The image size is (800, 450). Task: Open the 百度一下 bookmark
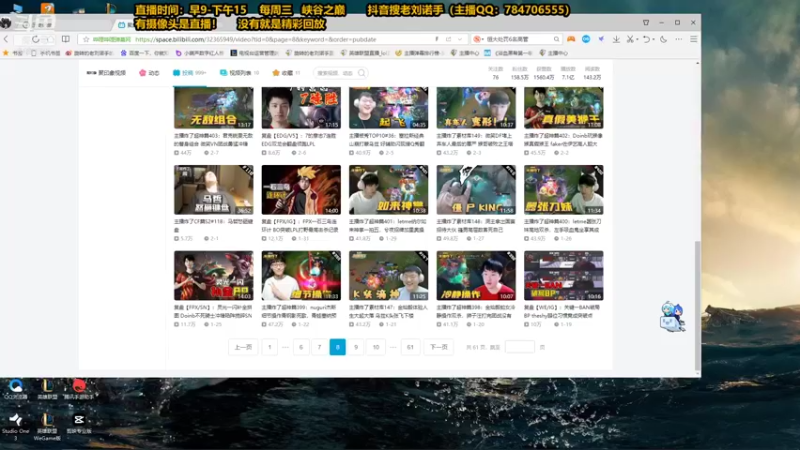[x=145, y=53]
